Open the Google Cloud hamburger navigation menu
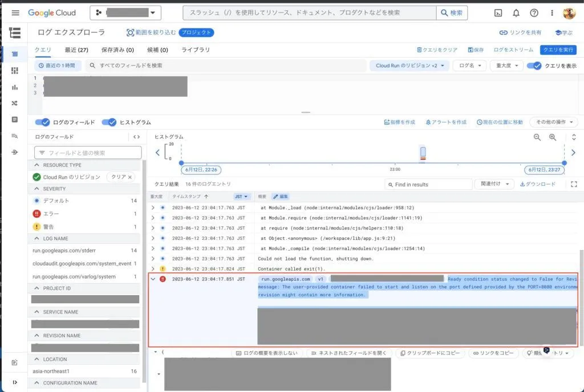This screenshot has width=584, height=392. coord(15,13)
